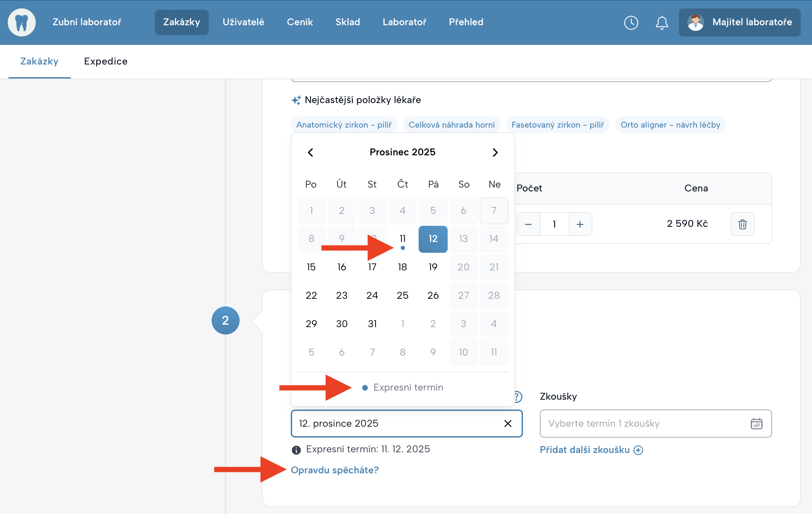Go to previous month in calendar
The image size is (812, 514).
pos(310,153)
